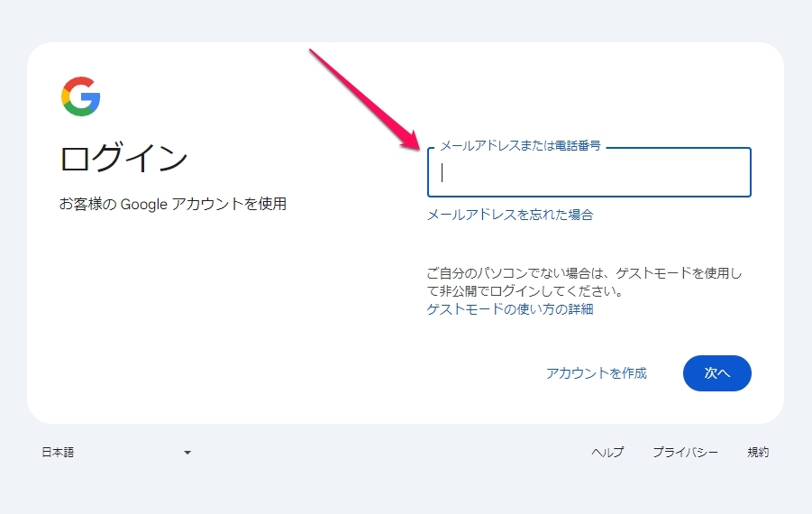This screenshot has width=812, height=514.
Task: Focus the メールアドレスまたは電話番号 input field
Action: pyautogui.click(x=588, y=172)
